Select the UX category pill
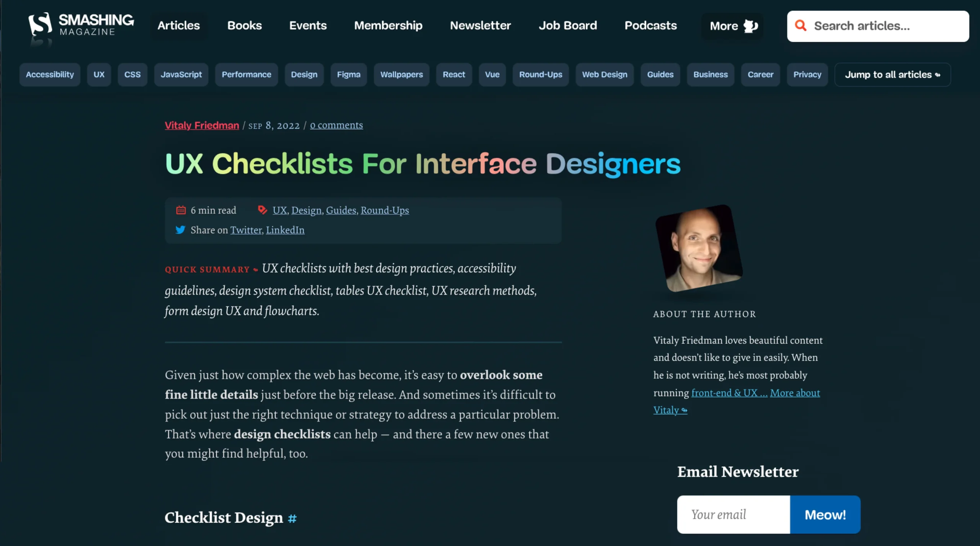 (99, 75)
